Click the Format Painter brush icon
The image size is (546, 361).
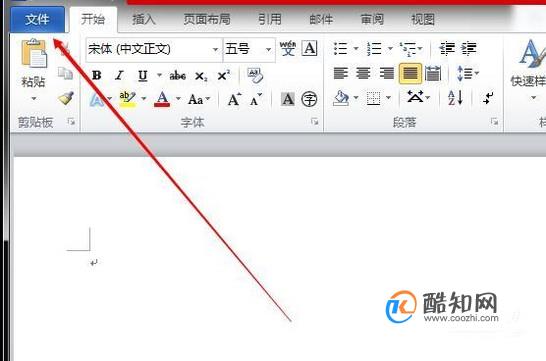[x=66, y=99]
